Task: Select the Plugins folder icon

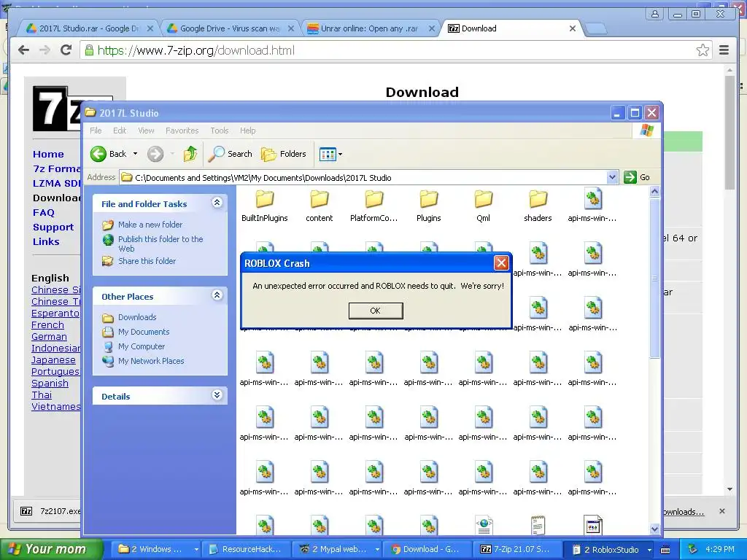Action: (429, 199)
